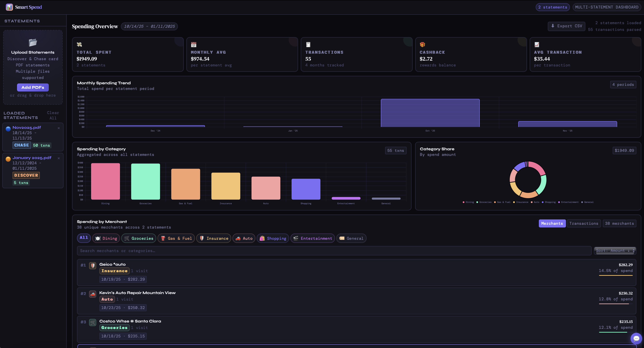644x348 pixels.
Task: Click the Shopping bar in category chart
Action: pyautogui.click(x=306, y=189)
